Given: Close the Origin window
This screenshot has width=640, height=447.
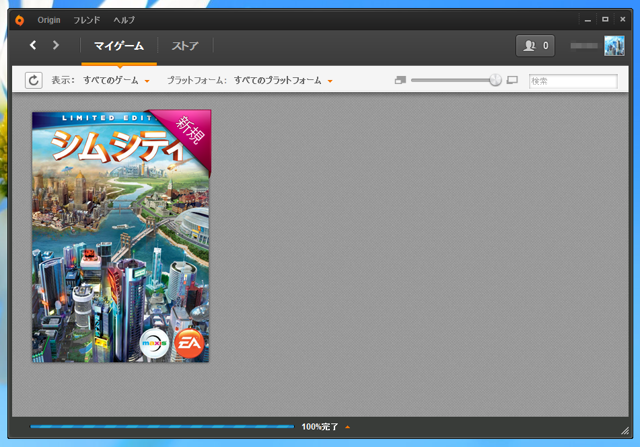Looking at the screenshot, I should point(622,20).
